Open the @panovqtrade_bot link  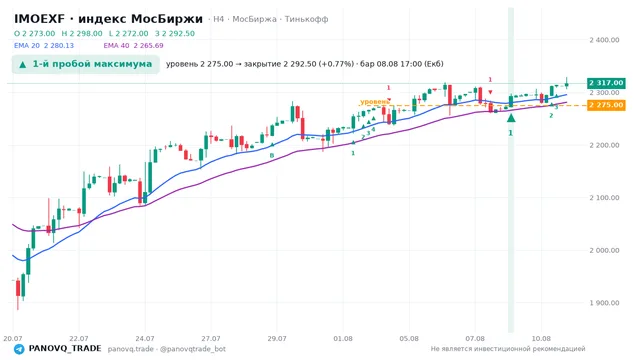[x=193, y=349]
